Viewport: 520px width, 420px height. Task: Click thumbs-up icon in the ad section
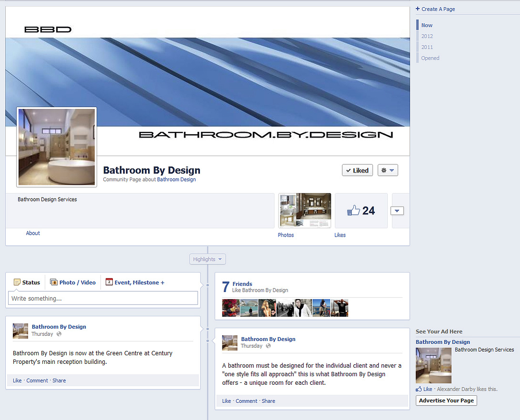coord(419,389)
